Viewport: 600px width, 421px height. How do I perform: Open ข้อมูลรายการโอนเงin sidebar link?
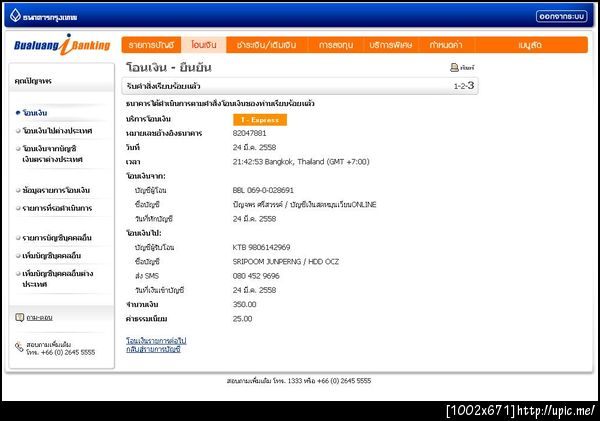pyautogui.click(x=56, y=190)
